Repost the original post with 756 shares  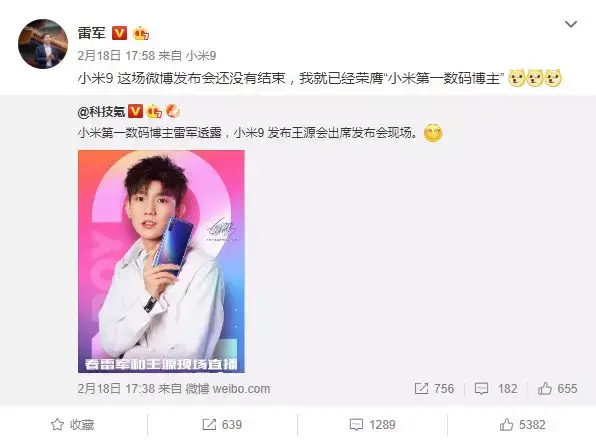pos(434,388)
